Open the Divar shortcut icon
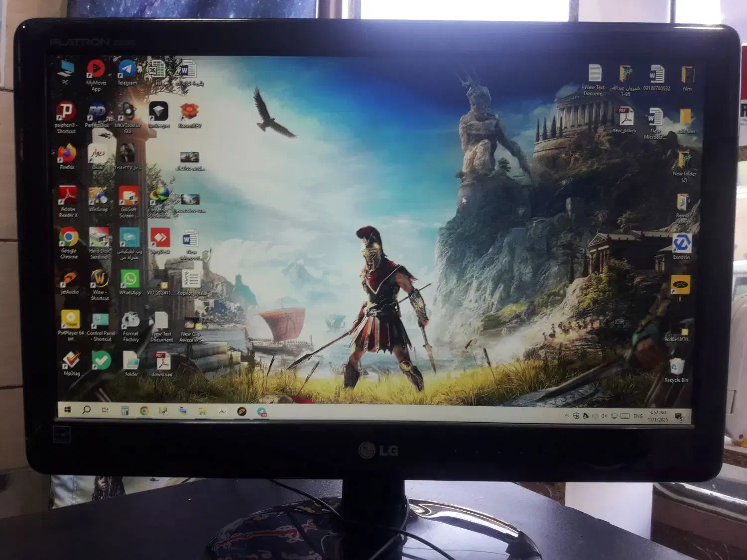Screen dimensions: 747x560 [98, 157]
